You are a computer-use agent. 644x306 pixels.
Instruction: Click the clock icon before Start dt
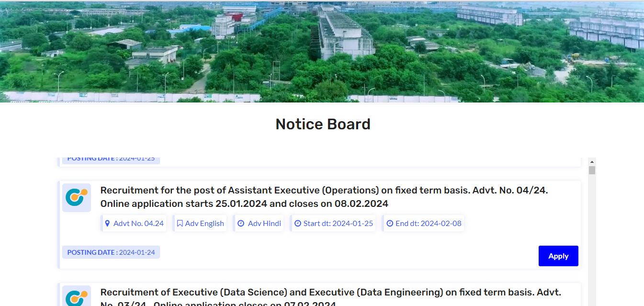point(298,223)
